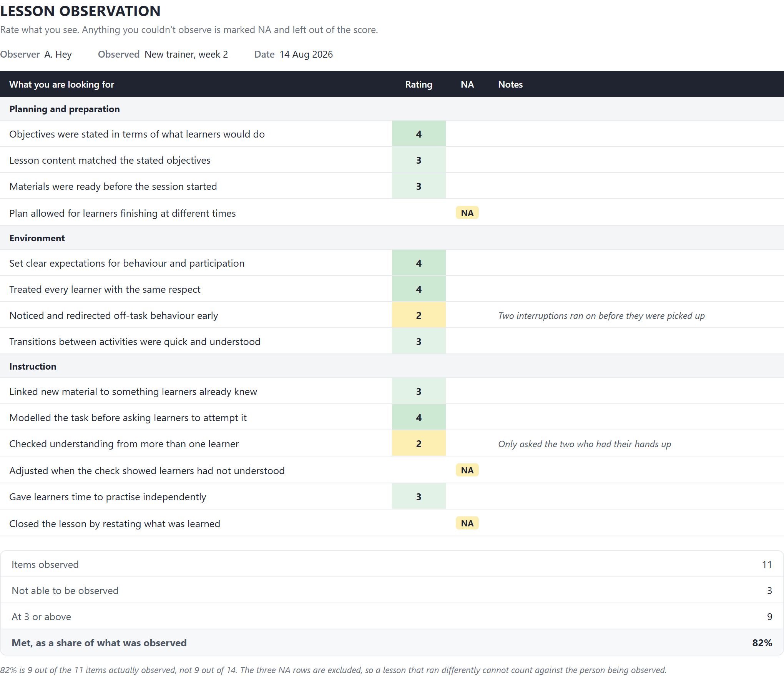This screenshot has height=677, width=784.
Task: Click the observer name 'A. Hey'
Action: pos(58,54)
